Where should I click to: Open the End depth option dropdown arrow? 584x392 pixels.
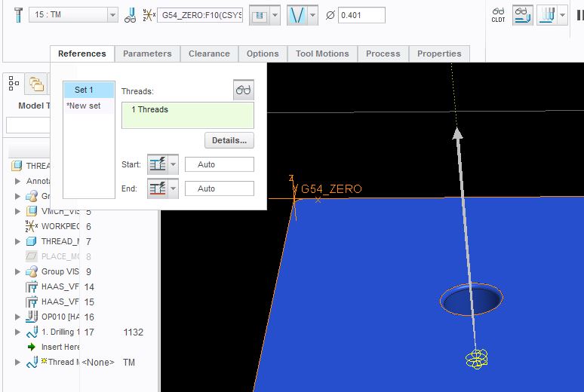[x=174, y=188]
